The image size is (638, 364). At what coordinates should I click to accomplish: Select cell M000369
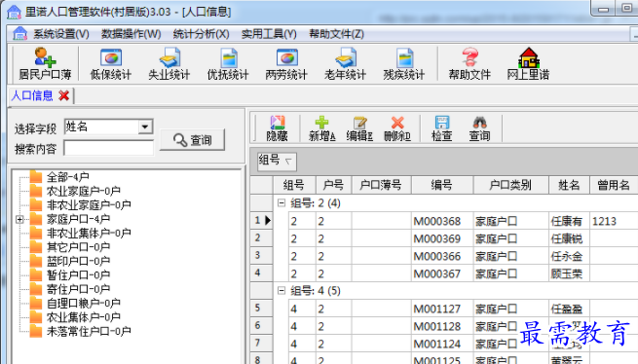point(442,238)
